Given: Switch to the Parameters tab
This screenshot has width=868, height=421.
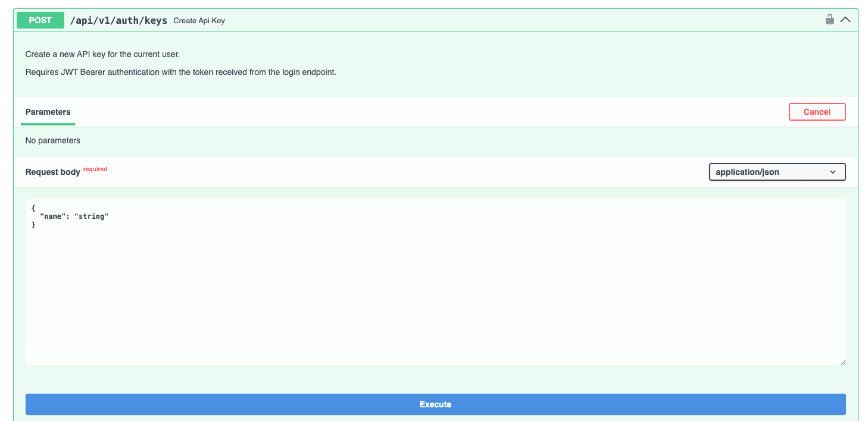Looking at the screenshot, I should point(48,112).
